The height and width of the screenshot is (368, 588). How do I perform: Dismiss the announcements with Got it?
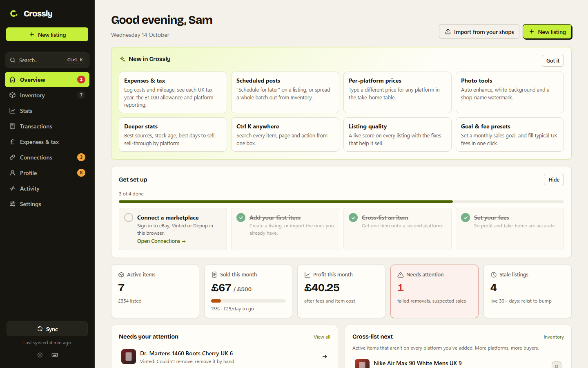pyautogui.click(x=553, y=61)
